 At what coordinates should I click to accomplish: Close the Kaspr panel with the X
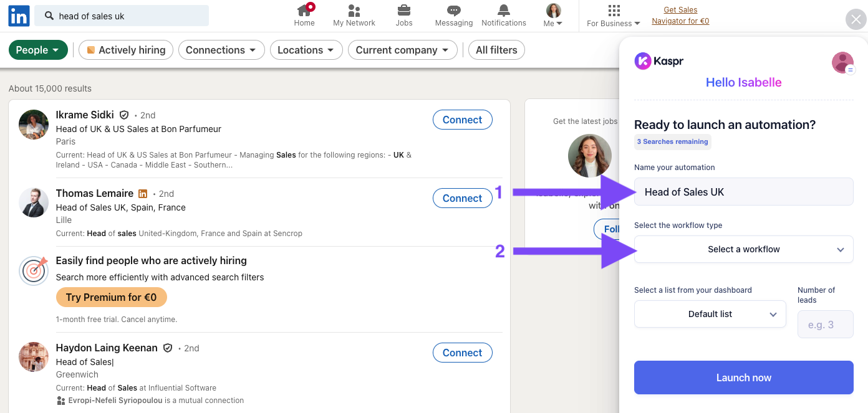[x=856, y=19]
